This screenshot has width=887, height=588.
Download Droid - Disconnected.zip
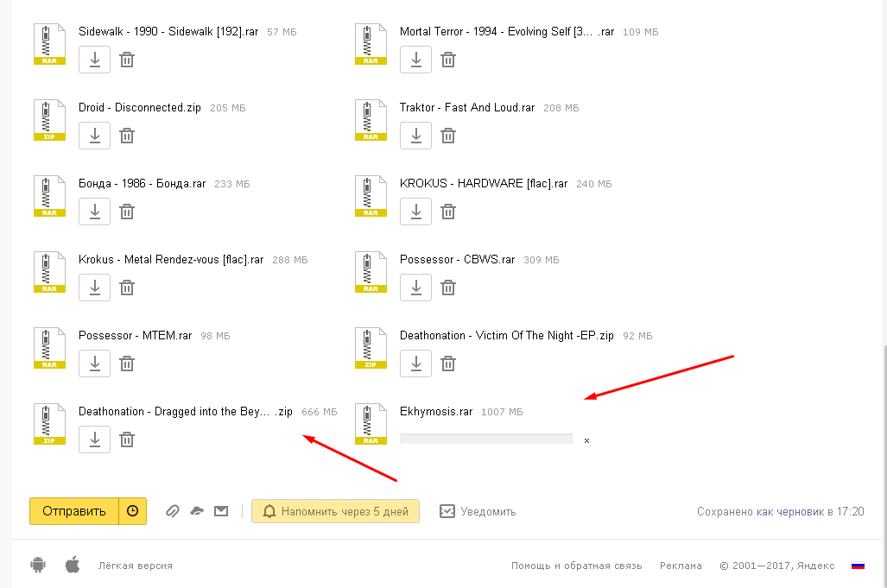click(94, 135)
